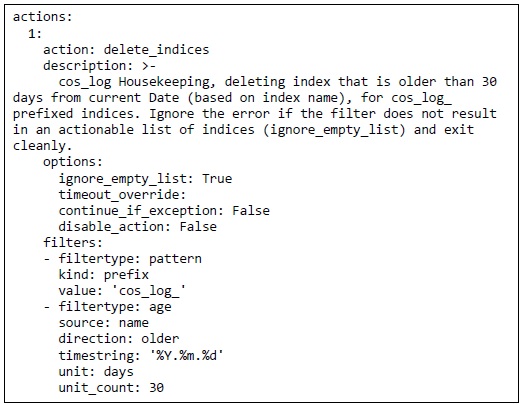This screenshot has height=404, width=522.
Task: Click '(ignore_empty_list)' in the description paragraph
Action: pyautogui.click(x=335, y=130)
